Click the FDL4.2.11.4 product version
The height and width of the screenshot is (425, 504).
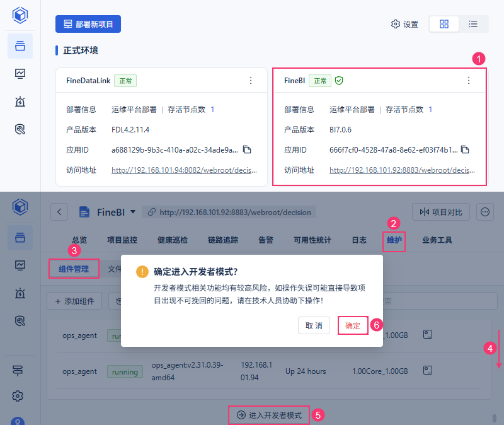130,130
